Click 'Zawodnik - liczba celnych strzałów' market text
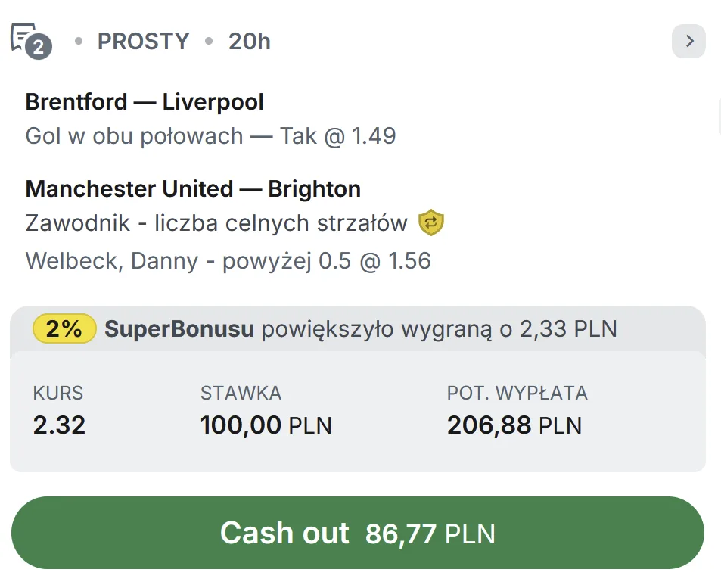Image resolution: width=721 pixels, height=588 pixels. 216,223
